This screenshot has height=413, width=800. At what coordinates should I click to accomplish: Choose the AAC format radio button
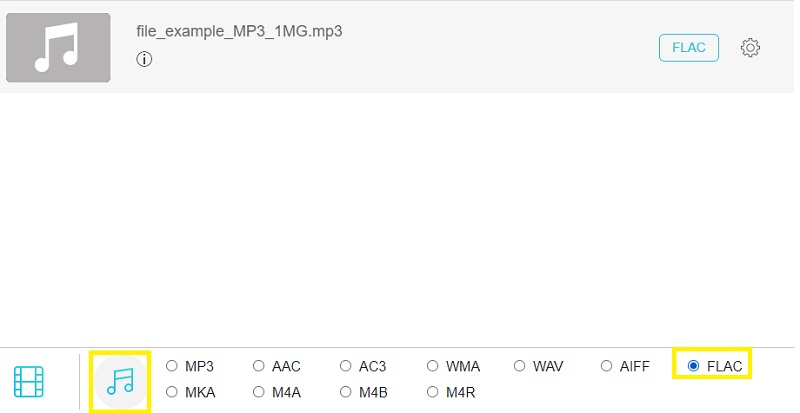259,366
